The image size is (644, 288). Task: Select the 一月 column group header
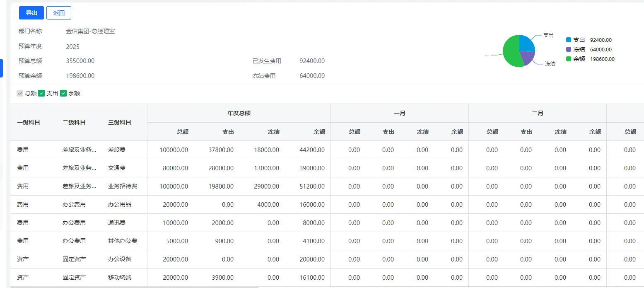click(x=400, y=113)
